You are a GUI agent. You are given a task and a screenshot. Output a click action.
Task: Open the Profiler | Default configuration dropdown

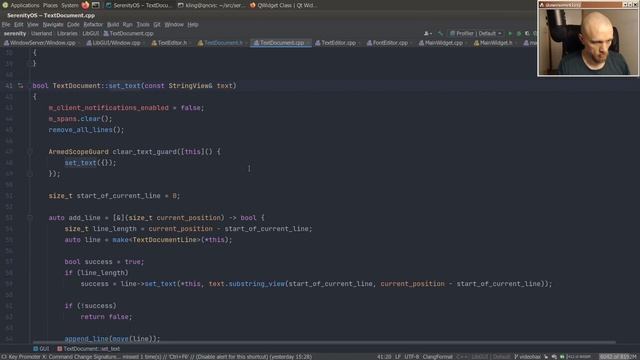[x=476, y=33]
